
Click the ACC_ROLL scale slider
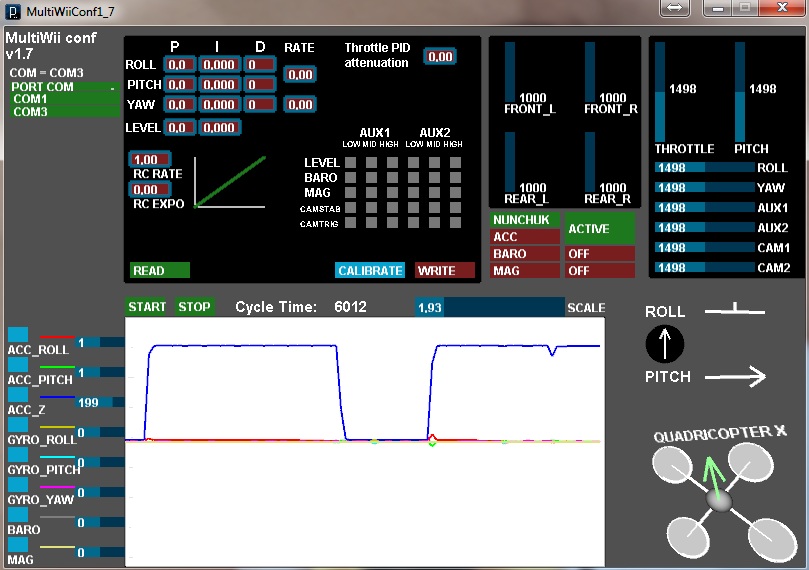[100, 343]
